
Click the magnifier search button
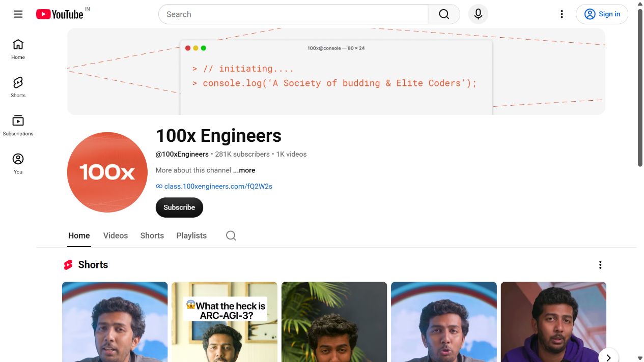point(444,14)
